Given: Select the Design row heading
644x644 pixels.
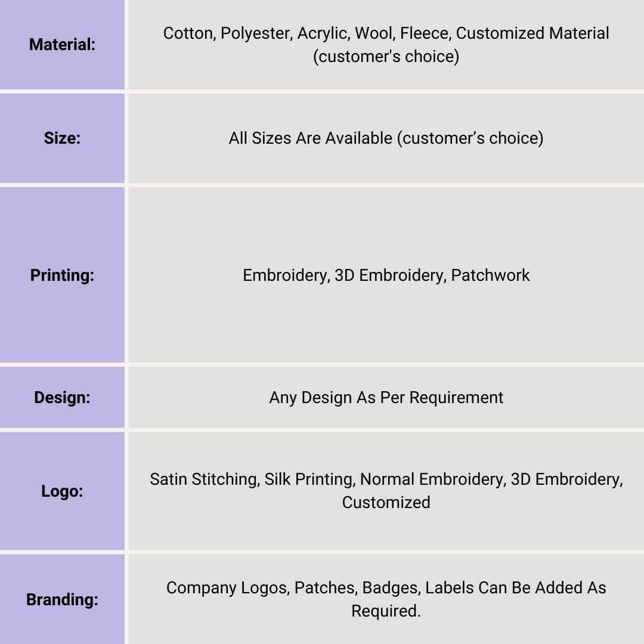Looking at the screenshot, I should tap(62, 398).
